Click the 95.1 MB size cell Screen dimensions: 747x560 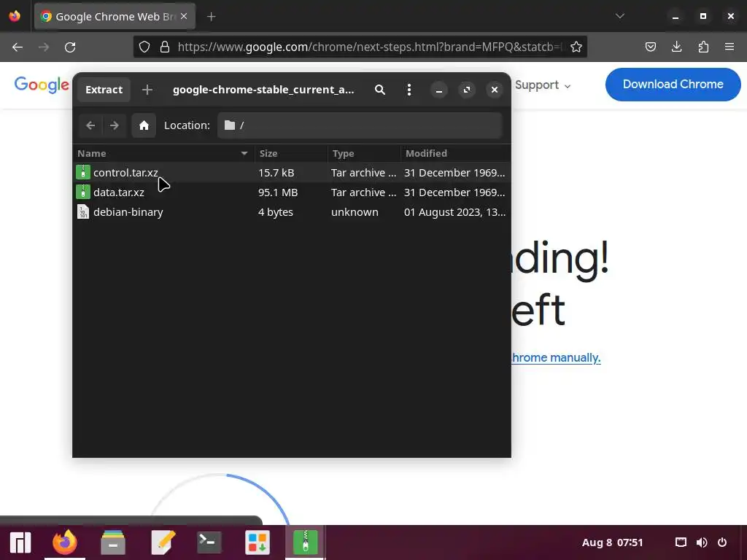pyautogui.click(x=278, y=192)
